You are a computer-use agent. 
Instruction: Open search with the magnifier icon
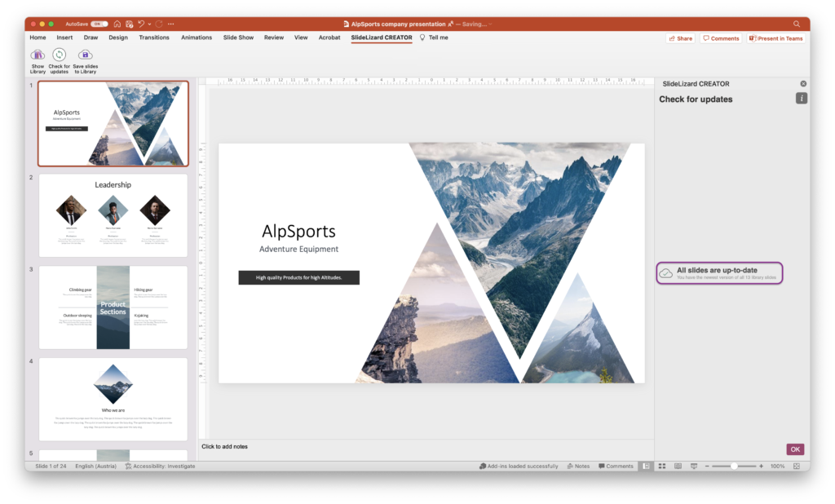[x=797, y=24]
